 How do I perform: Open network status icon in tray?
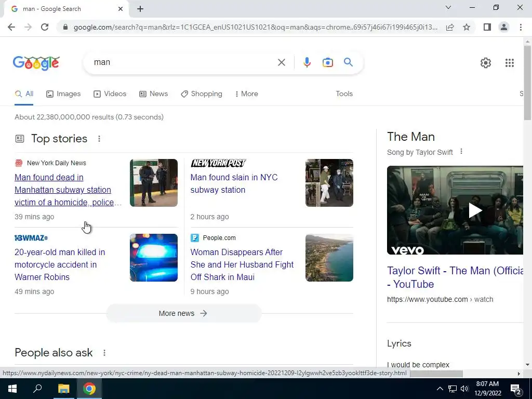tap(453, 389)
